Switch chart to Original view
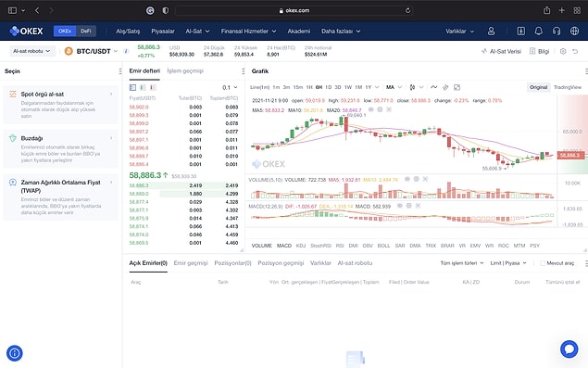Image resolution: width=588 pixels, height=368 pixels. (x=538, y=87)
